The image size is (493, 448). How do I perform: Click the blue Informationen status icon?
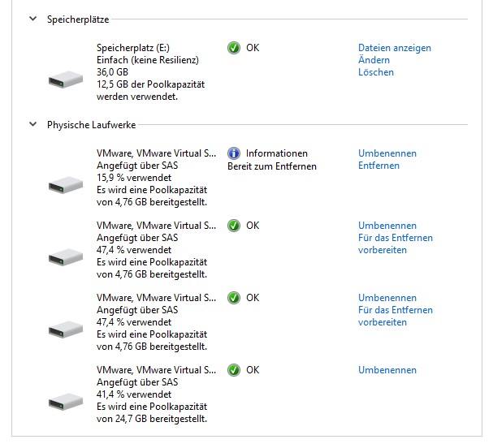(x=234, y=153)
